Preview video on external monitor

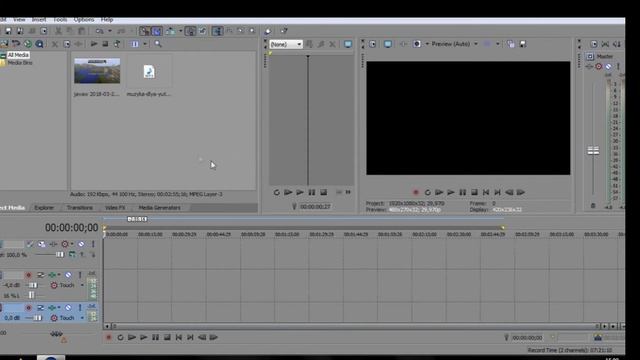pyautogui.click(x=388, y=44)
